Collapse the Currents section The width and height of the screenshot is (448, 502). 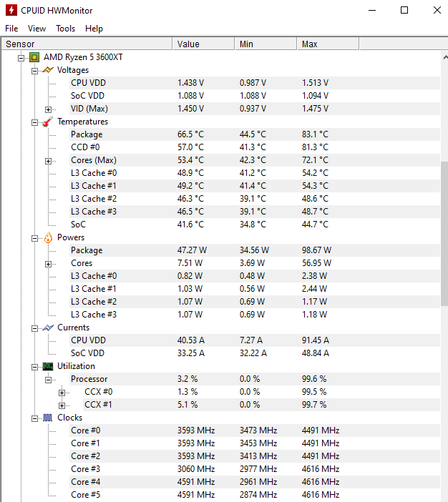click(x=34, y=328)
